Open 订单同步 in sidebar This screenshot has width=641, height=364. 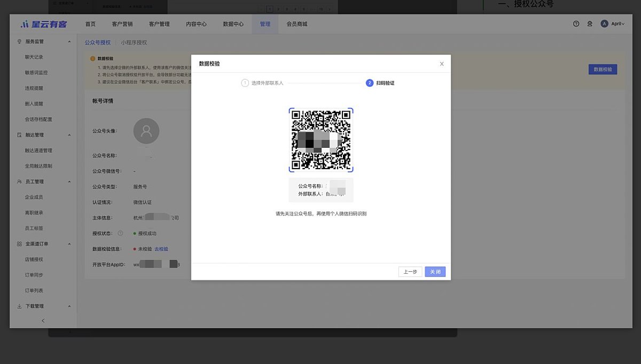34,275
